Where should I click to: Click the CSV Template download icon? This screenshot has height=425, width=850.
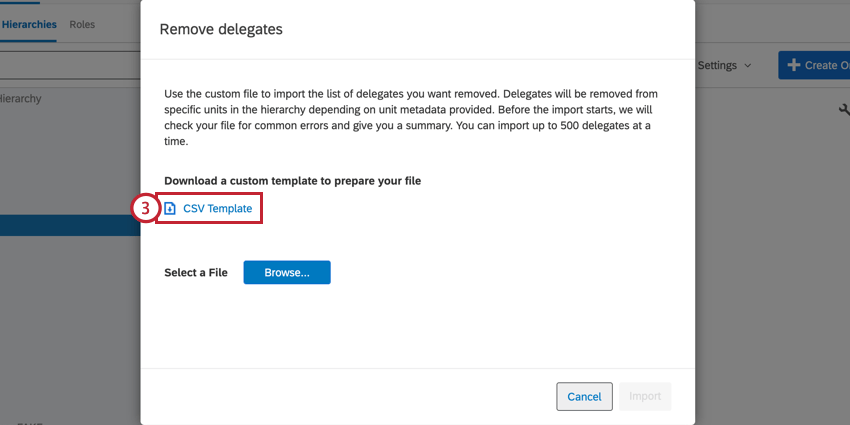coord(170,208)
